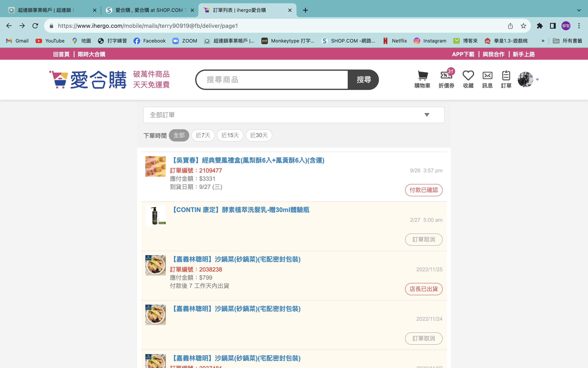
Task: Click the browser forward arrow
Action: [x=22, y=26]
